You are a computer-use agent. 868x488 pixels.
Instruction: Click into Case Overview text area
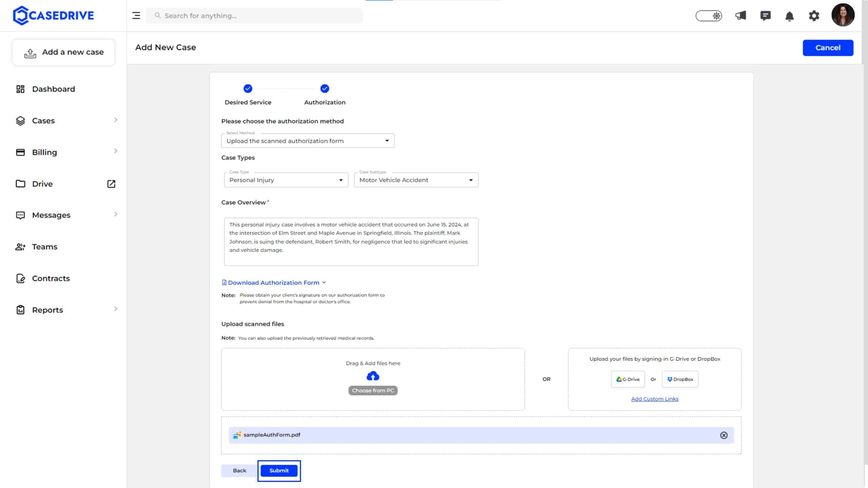pyautogui.click(x=351, y=242)
